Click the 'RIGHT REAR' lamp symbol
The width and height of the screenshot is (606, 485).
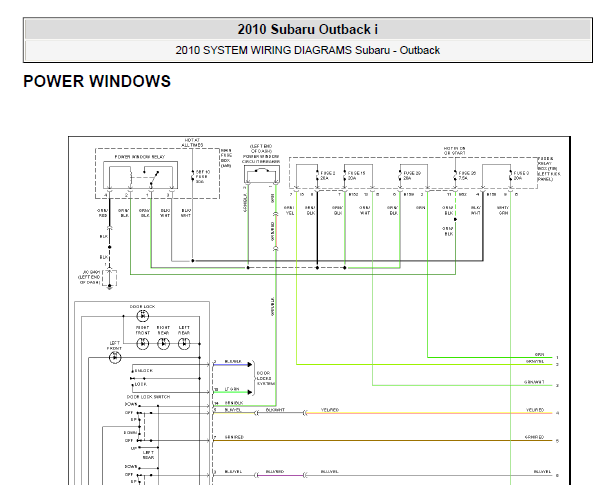(x=163, y=343)
